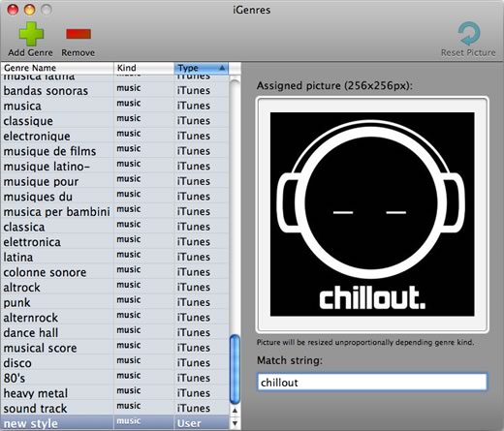Select the 'disco' genre row
The image size is (504, 431).
coord(114,363)
